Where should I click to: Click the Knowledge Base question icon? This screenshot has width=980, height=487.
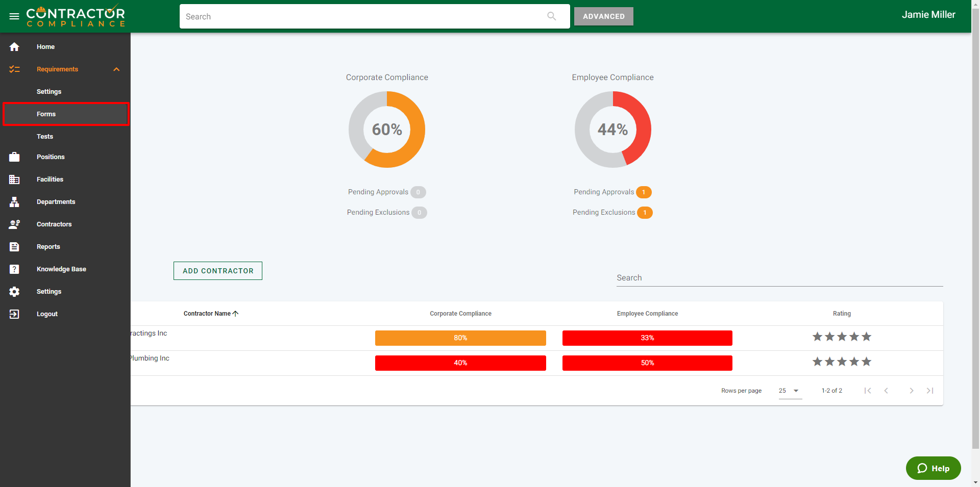(14, 269)
